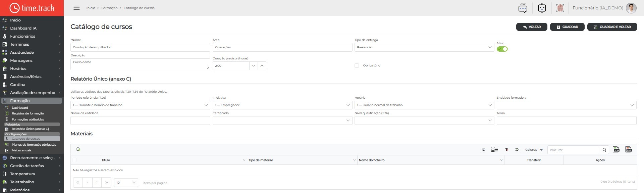Open the Certificado dropdown
This screenshot has width=644, height=193.
[282, 120]
